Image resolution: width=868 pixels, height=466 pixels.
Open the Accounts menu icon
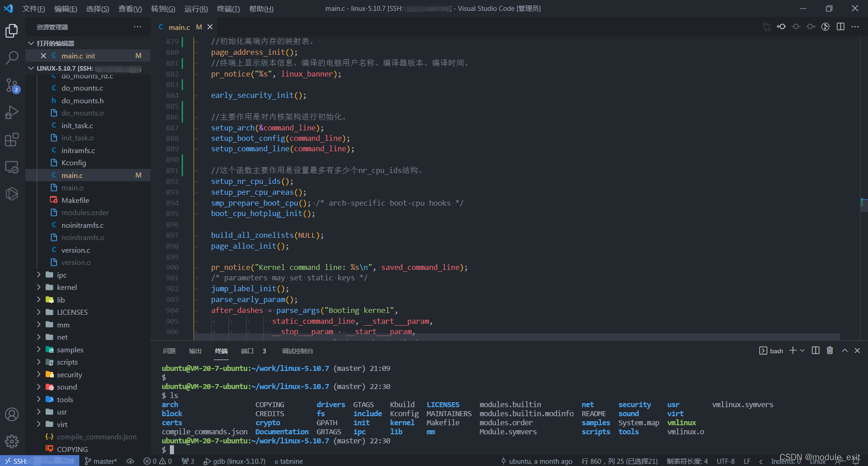[12, 414]
